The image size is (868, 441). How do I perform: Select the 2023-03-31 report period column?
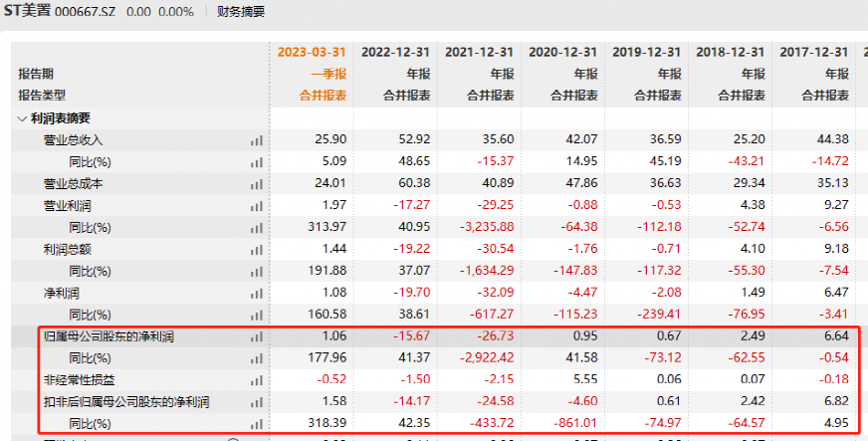309,51
